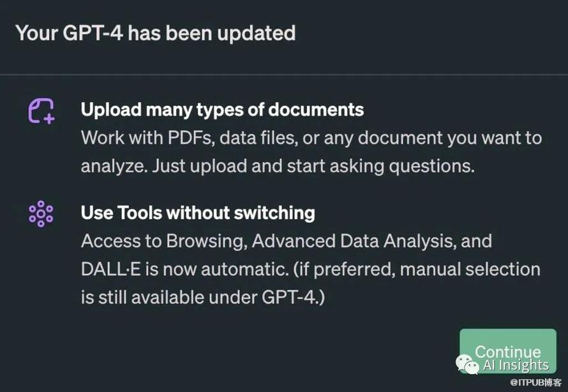The height and width of the screenshot is (392, 568).
Task: Click the WeChat logo watermark
Action: point(468,365)
